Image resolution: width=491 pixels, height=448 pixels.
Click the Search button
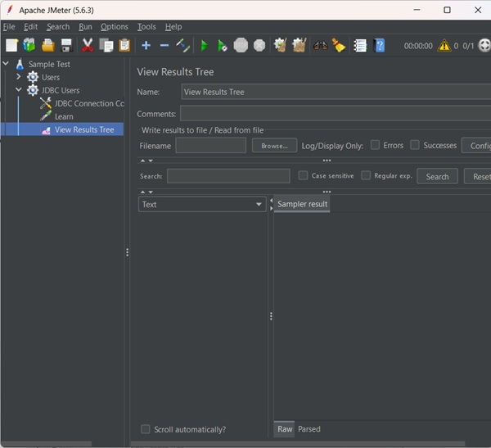[x=437, y=177]
